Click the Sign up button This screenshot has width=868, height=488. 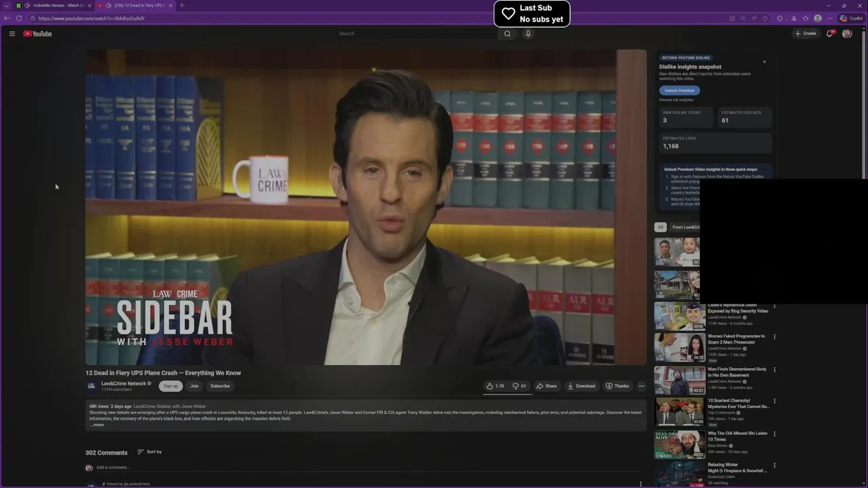click(171, 386)
